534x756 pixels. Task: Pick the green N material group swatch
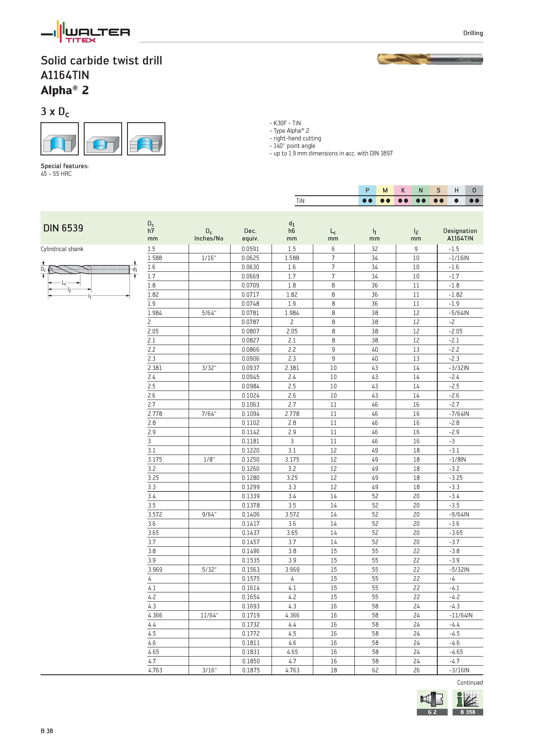421,190
